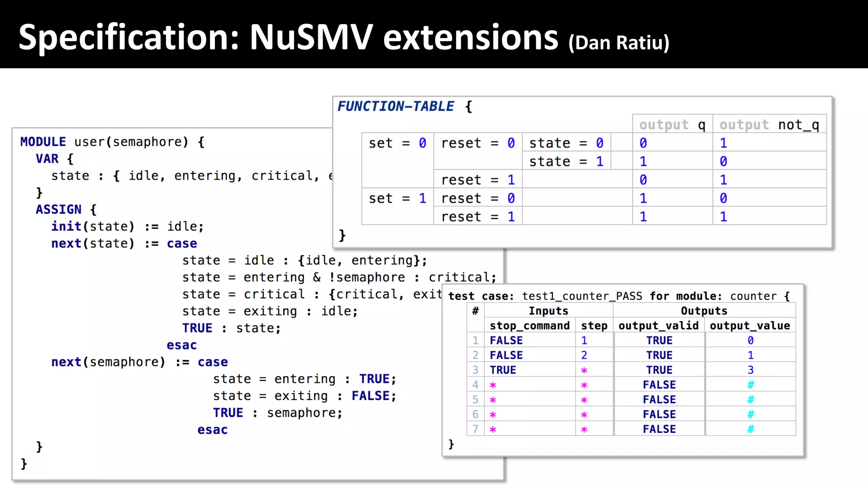The width and height of the screenshot is (868, 488).
Task: Click 'TRUE : state;' line
Action: click(x=231, y=328)
